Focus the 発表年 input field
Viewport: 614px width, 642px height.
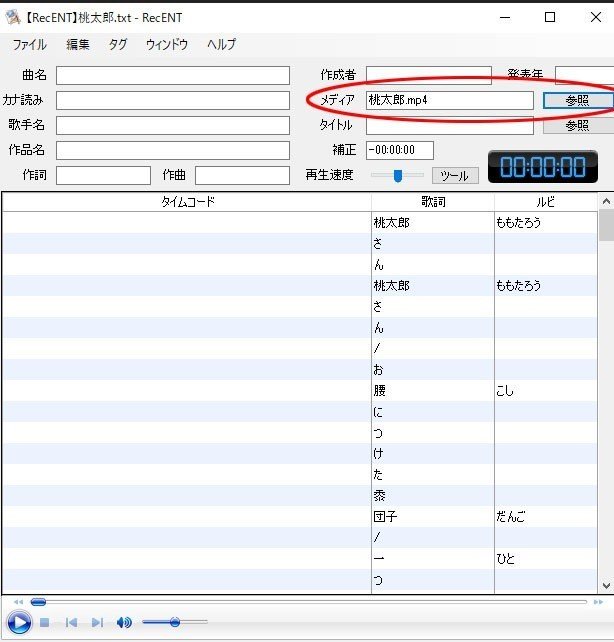click(x=584, y=75)
